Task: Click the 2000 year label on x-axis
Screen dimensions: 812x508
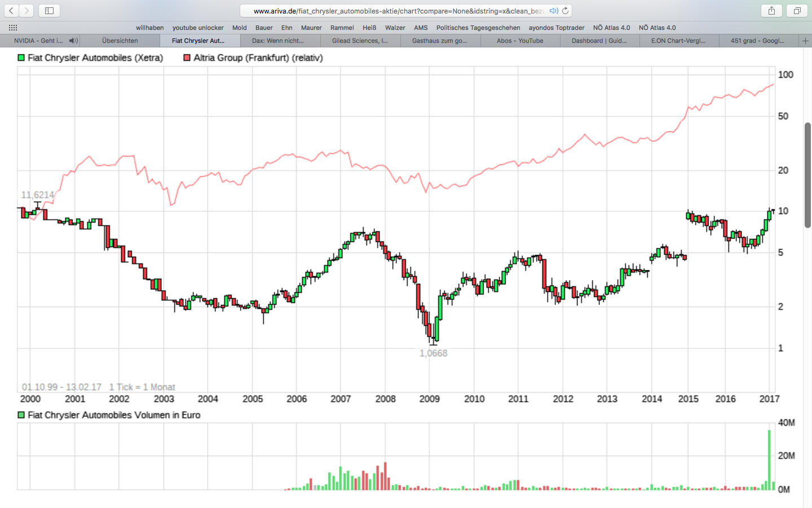Action: point(30,399)
